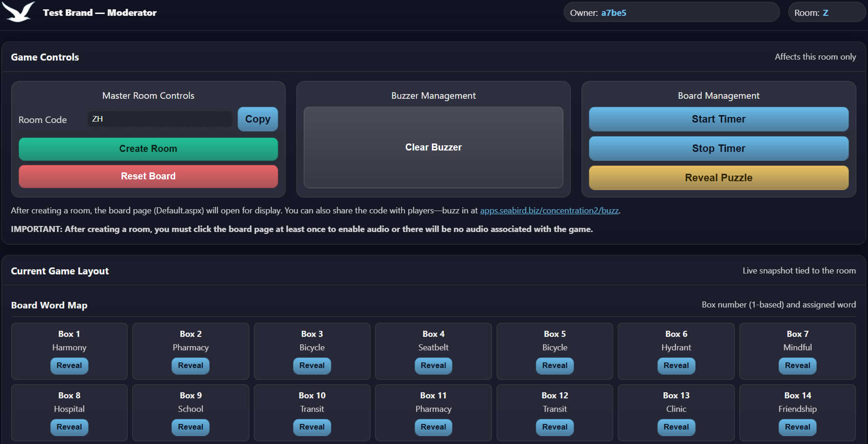
Task: Reset the game board
Action: (148, 176)
